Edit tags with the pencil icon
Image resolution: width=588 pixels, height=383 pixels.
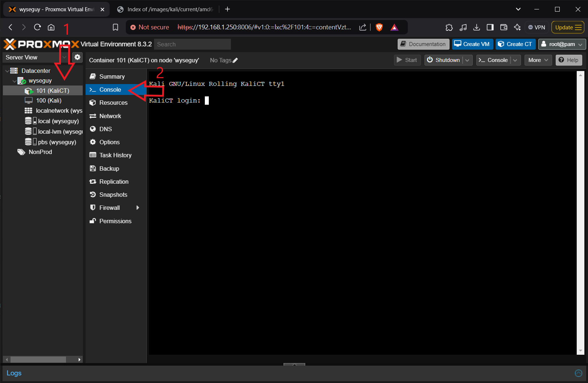235,61
